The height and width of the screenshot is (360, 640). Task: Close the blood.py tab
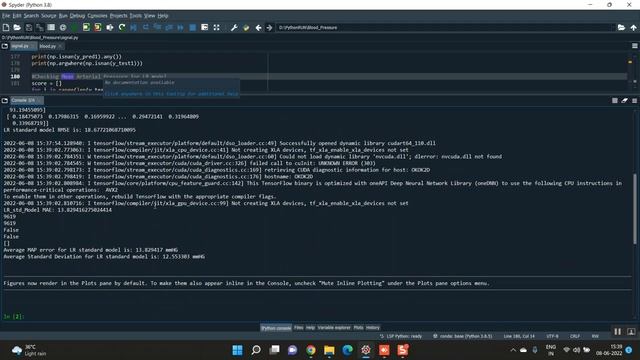pos(60,46)
